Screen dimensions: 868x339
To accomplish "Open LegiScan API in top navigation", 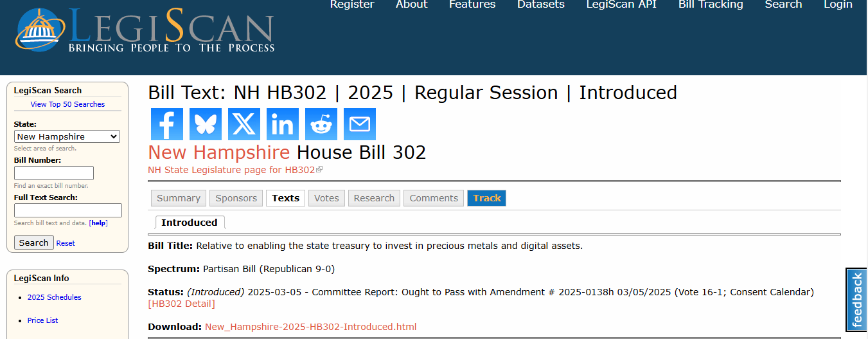I will tap(621, 5).
